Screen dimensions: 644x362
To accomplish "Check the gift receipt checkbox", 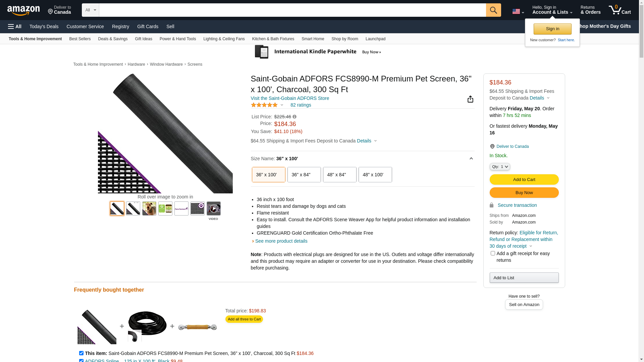I will 492,253.
